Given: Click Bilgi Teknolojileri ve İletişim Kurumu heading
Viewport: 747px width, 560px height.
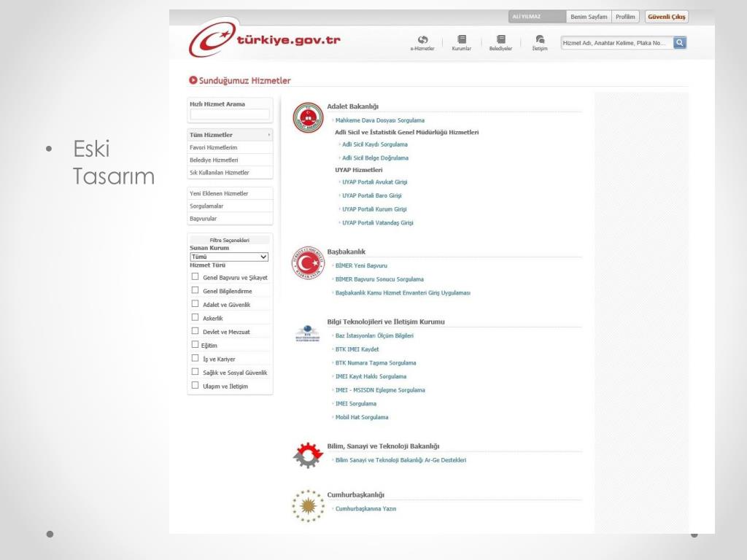Looking at the screenshot, I should (385, 322).
